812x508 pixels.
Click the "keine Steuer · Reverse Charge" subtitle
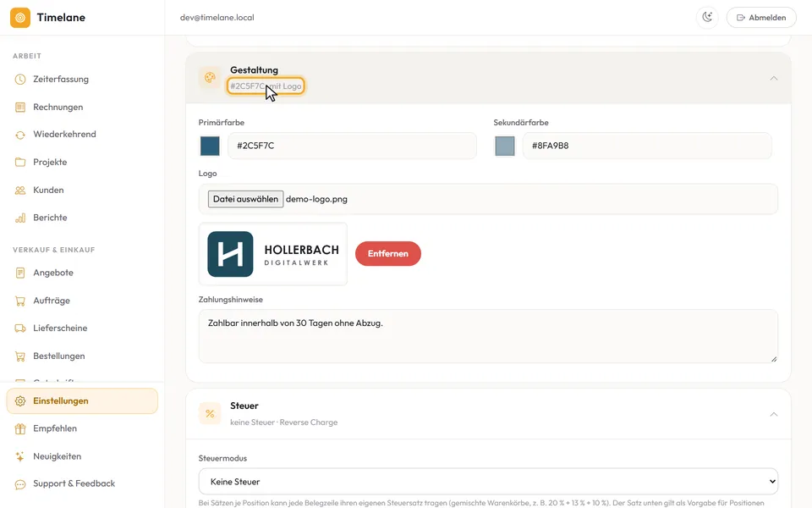click(284, 422)
